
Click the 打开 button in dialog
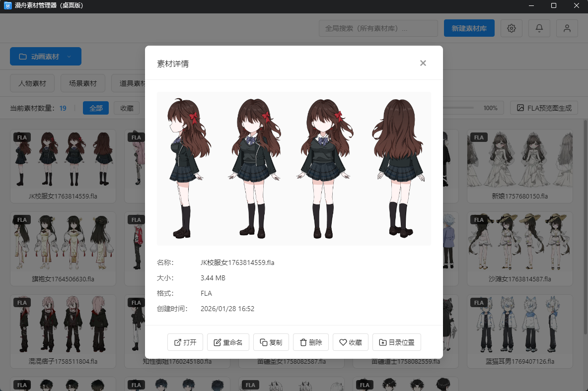pos(185,342)
